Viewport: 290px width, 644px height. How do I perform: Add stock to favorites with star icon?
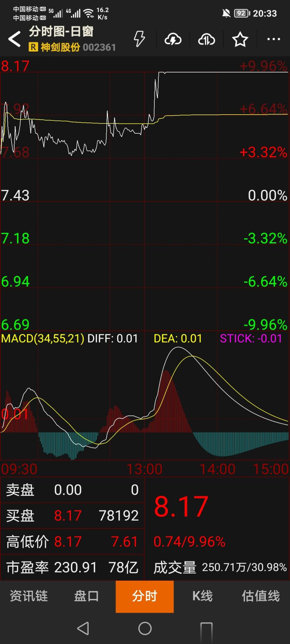pos(240,39)
